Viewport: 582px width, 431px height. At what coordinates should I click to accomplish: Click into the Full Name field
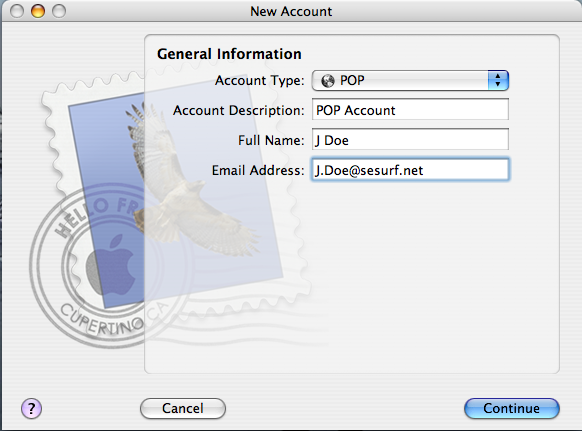(x=410, y=140)
